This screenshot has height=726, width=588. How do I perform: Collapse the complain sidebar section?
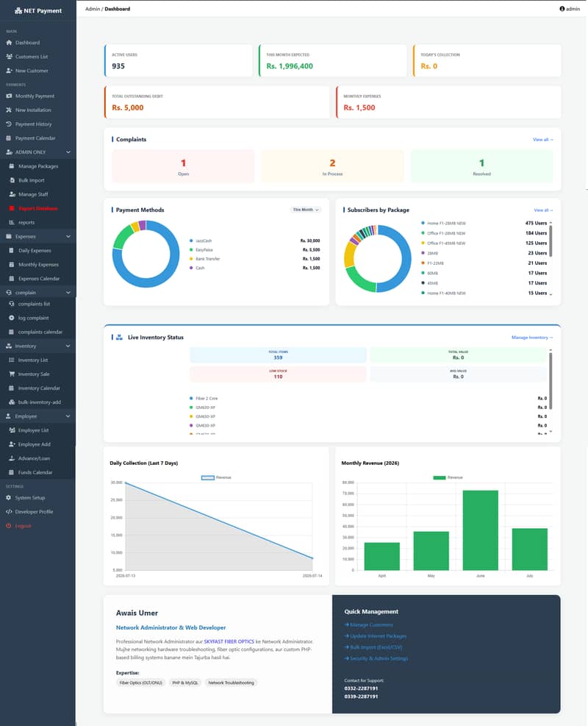click(38, 293)
